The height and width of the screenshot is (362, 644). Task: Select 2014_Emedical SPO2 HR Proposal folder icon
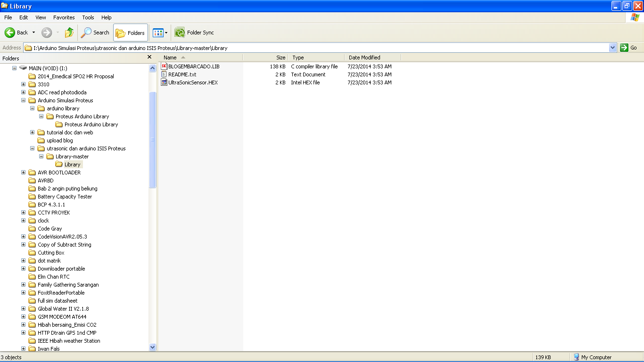click(x=32, y=76)
